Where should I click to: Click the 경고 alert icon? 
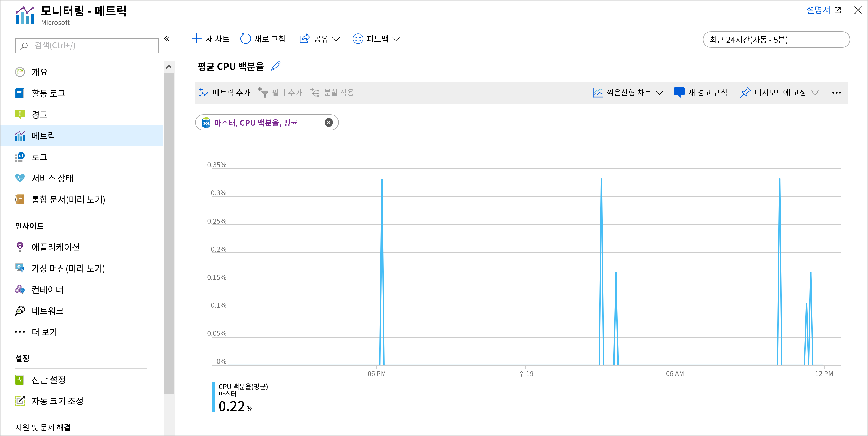pyautogui.click(x=20, y=114)
